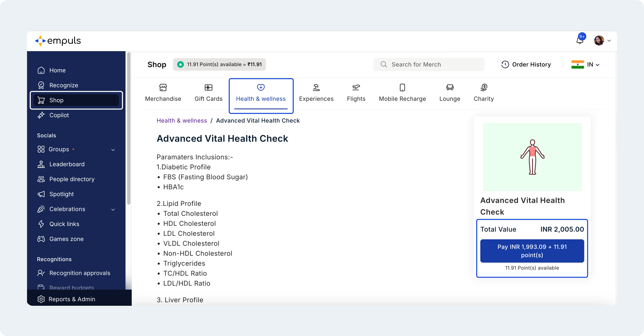Viewport: 644px width, 336px height.
Task: Switch to the Gift Cards tab
Action: tap(208, 93)
